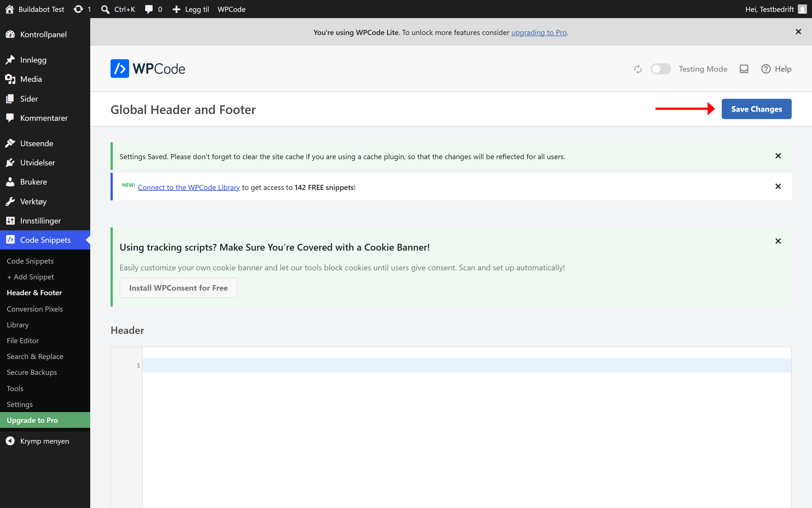
Task: Click the Save Changes button
Action: 756,109
